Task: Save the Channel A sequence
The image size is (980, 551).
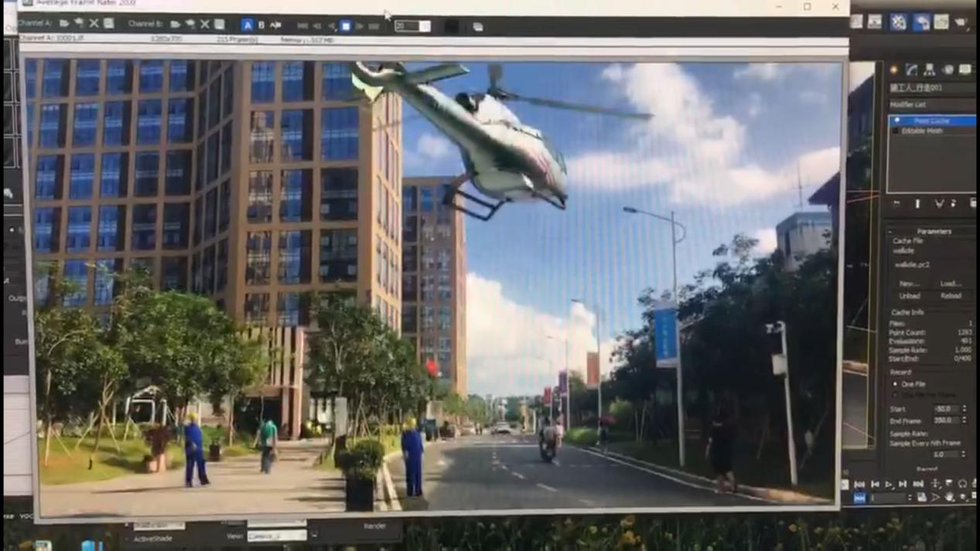Action: pyautogui.click(x=108, y=24)
